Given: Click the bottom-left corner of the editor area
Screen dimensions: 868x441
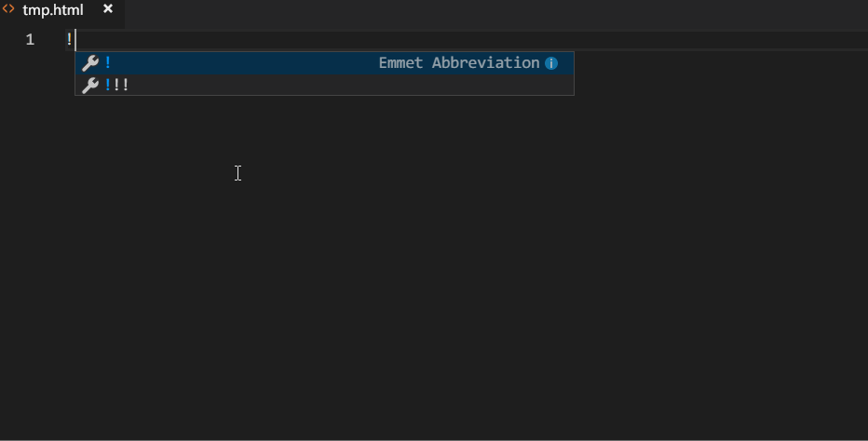Looking at the screenshot, I should (x=4, y=435).
